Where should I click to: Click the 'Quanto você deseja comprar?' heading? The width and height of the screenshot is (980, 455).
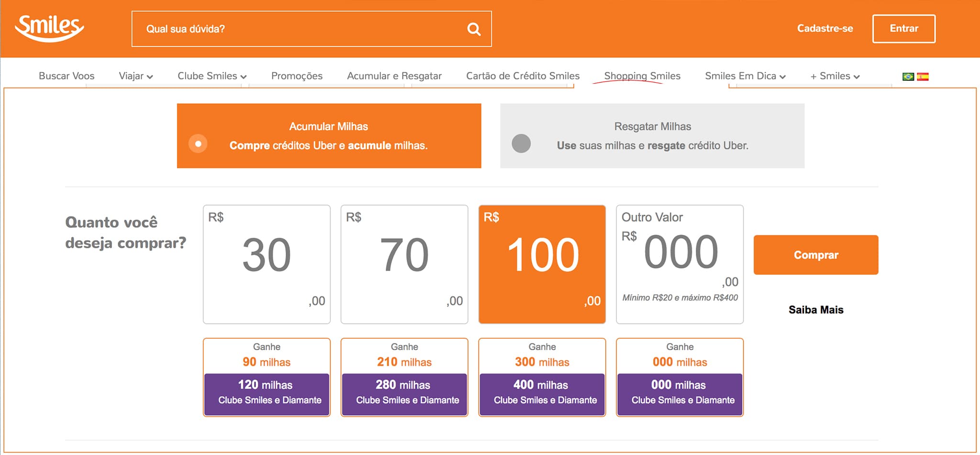pos(125,233)
